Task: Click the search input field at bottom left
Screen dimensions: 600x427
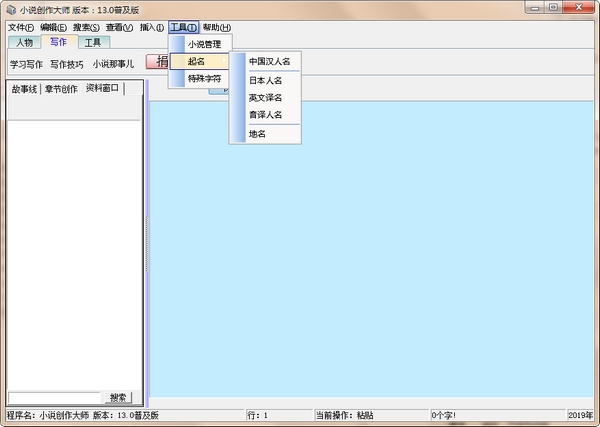Action: [x=55, y=397]
